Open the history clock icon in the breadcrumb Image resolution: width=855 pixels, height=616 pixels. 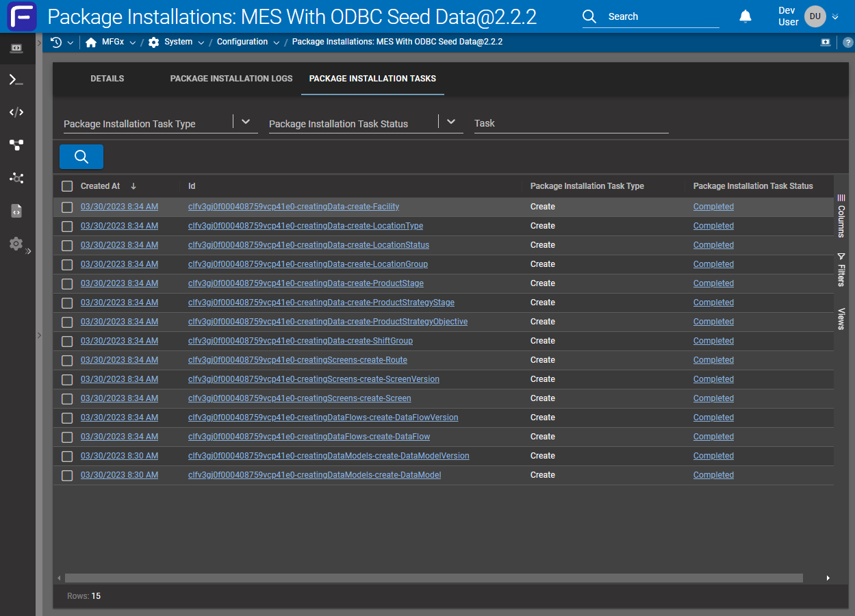(x=57, y=42)
